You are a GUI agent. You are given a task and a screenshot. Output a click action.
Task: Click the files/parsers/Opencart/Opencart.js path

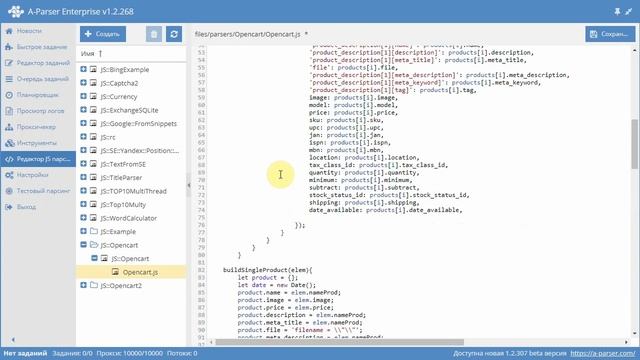coord(247,34)
